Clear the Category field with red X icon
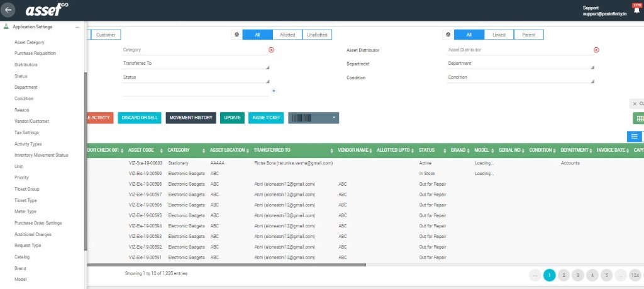This screenshot has height=289, width=644. (x=271, y=50)
